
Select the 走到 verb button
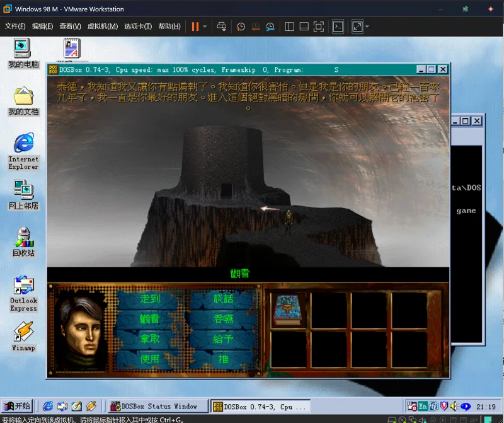[x=150, y=299]
